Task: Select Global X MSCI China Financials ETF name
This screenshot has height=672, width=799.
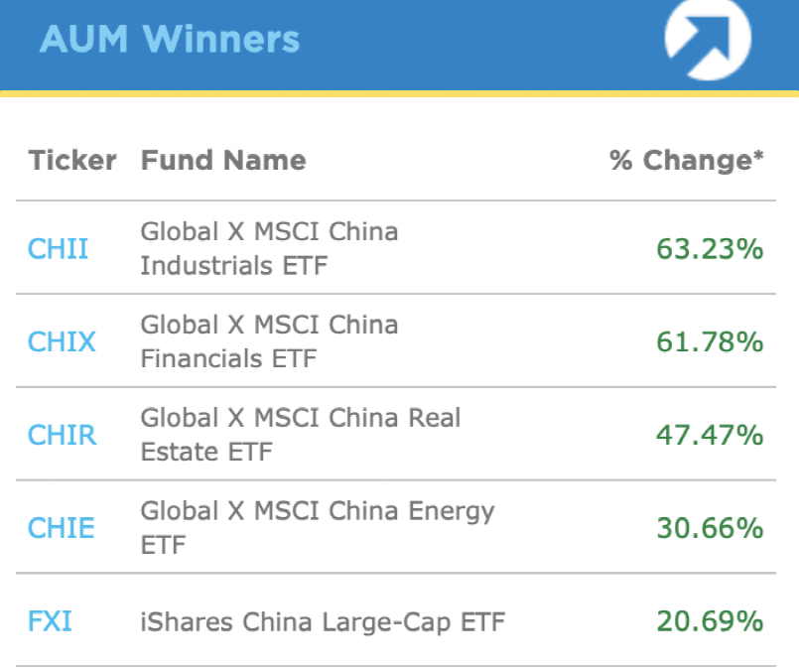Action: pyautogui.click(x=269, y=341)
